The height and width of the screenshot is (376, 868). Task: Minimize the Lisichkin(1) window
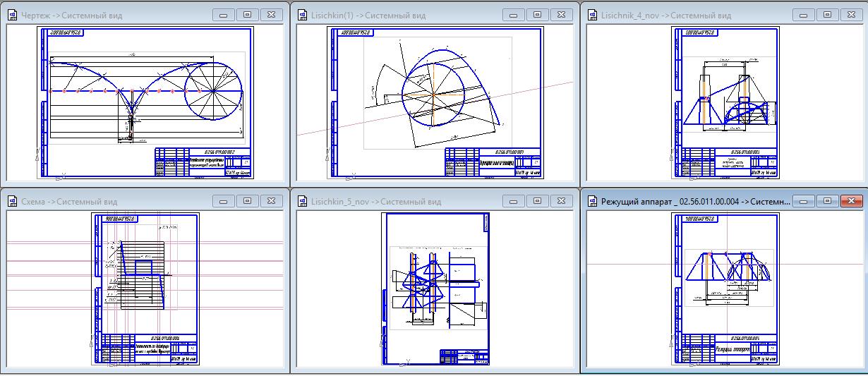coord(514,15)
